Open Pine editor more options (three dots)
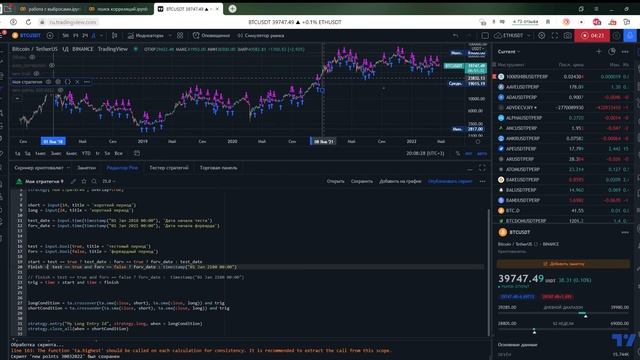 (482, 181)
